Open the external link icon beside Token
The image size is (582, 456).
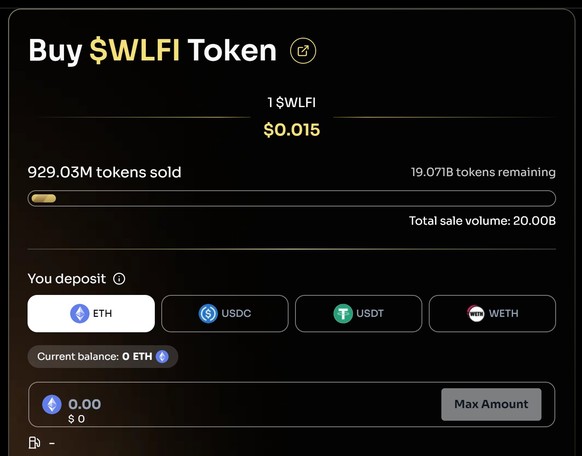pos(303,50)
